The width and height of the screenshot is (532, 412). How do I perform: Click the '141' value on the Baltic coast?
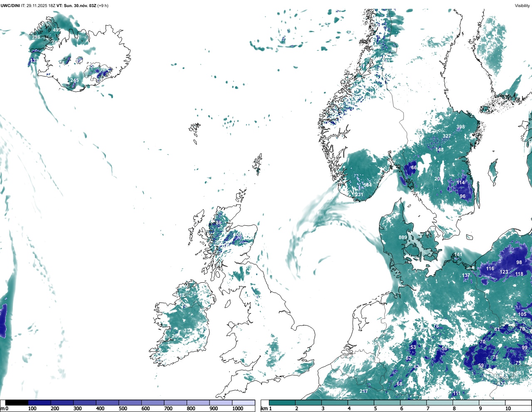pos(458,255)
